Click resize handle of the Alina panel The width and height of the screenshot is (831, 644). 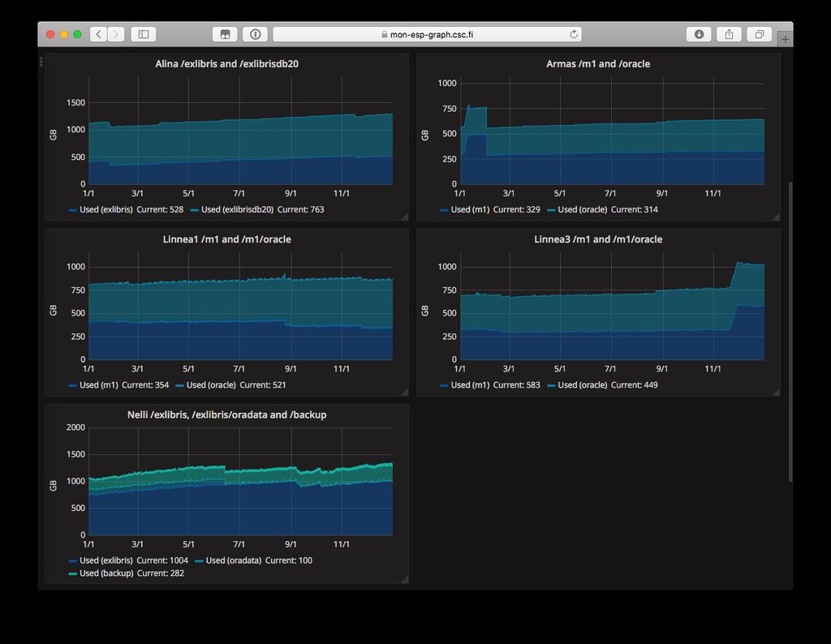click(405, 217)
